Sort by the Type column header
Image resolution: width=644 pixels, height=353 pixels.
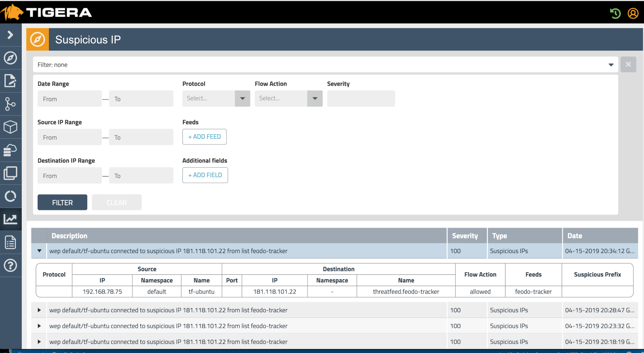[525, 236]
